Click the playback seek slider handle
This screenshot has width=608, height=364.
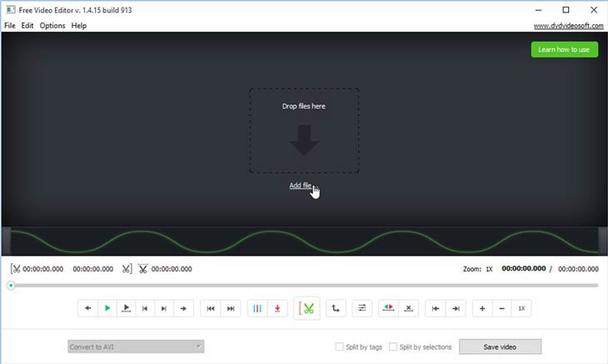pyautogui.click(x=11, y=286)
